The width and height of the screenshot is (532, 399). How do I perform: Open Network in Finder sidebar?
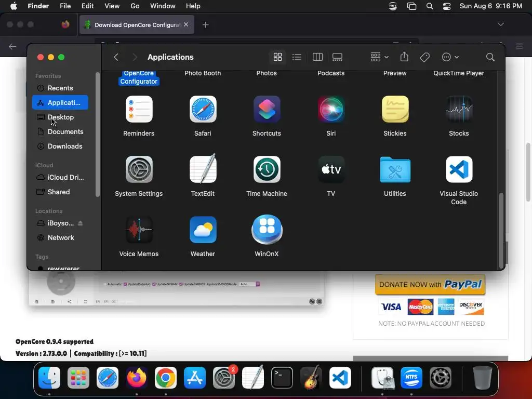point(60,237)
